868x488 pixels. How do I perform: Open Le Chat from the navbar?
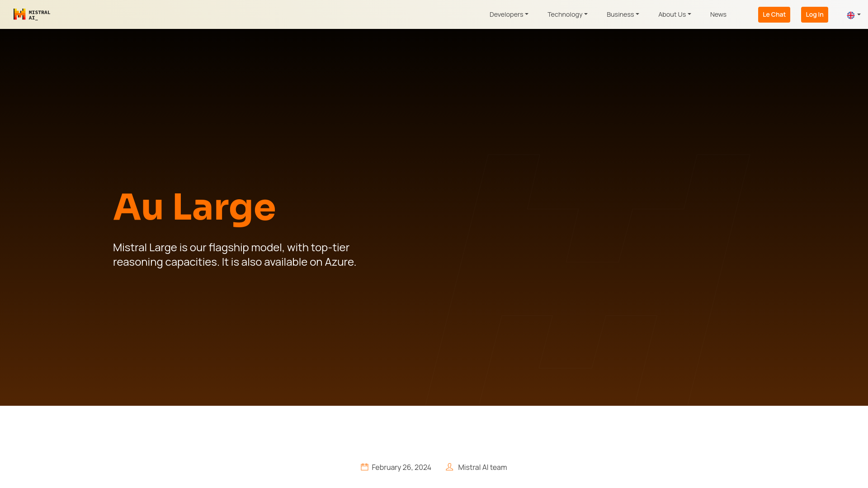[774, 14]
